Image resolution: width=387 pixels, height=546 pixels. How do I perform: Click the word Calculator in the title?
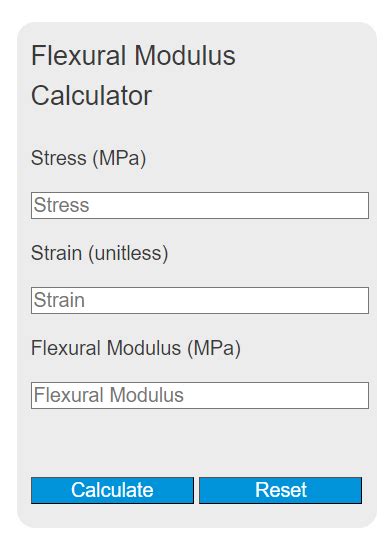point(91,96)
